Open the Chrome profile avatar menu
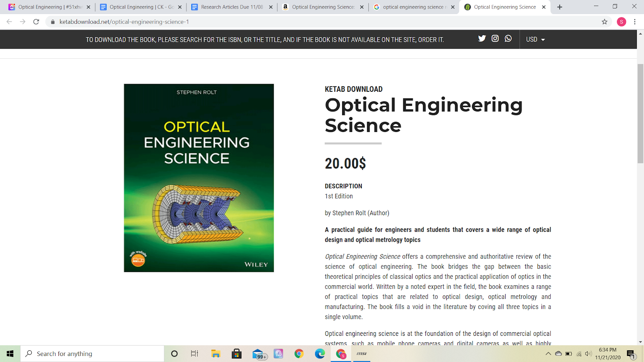This screenshot has height=362, width=644. (x=621, y=22)
